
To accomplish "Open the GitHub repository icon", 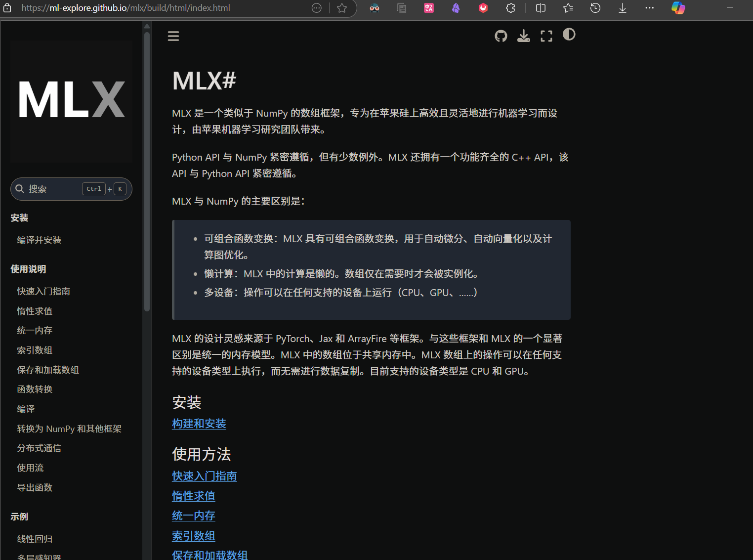I will [501, 36].
